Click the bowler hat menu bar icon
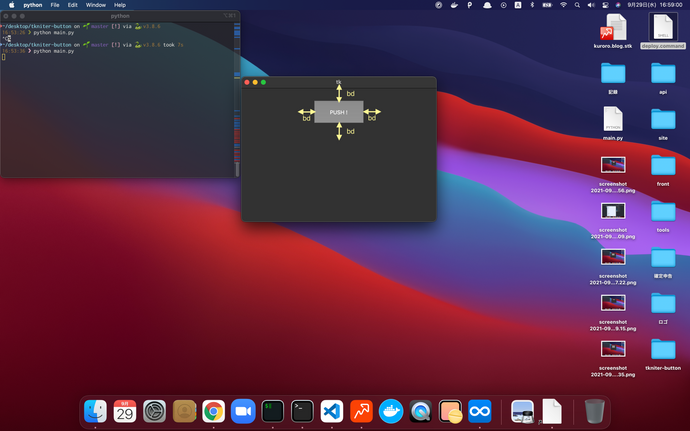This screenshot has height=431, width=690. click(x=487, y=5)
